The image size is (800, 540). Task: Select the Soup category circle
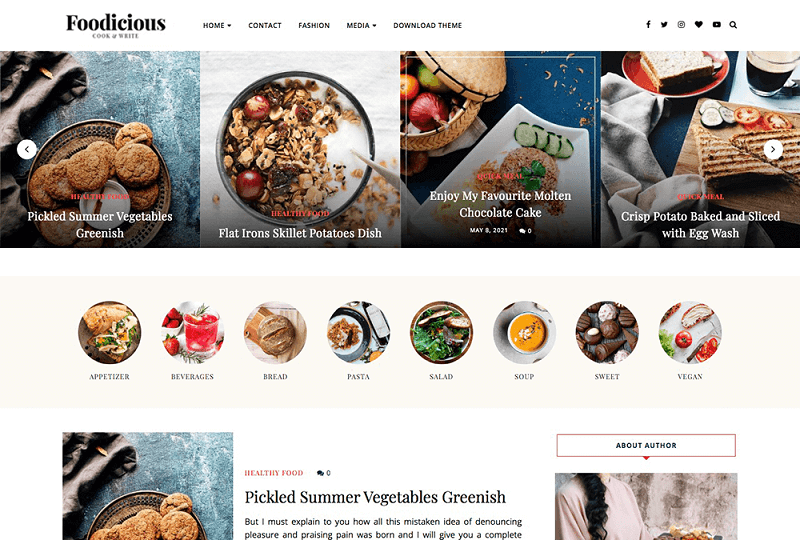pyautogui.click(x=524, y=332)
